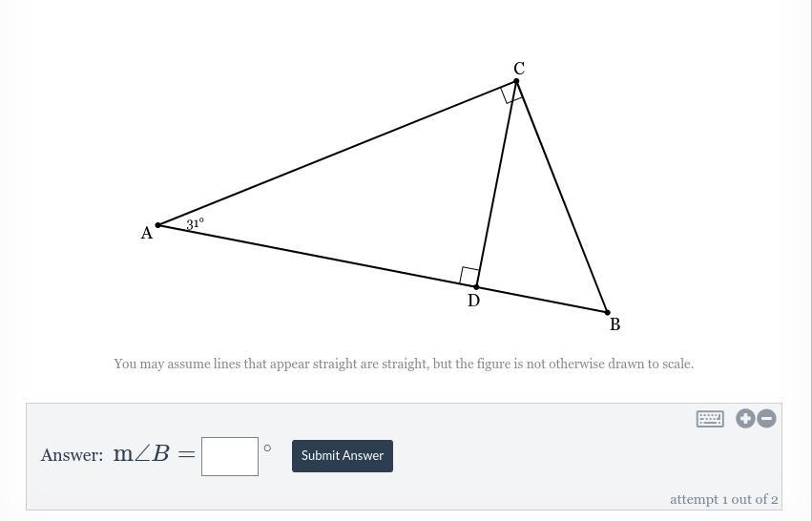812x521 pixels.
Task: Click the m∠B math expression
Action: point(141,454)
